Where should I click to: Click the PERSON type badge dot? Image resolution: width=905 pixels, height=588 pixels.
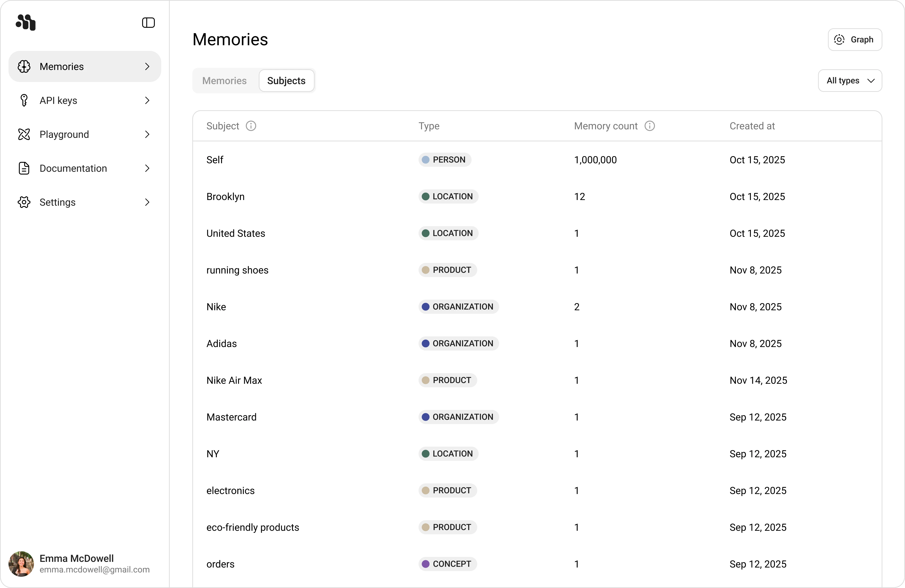(x=425, y=160)
